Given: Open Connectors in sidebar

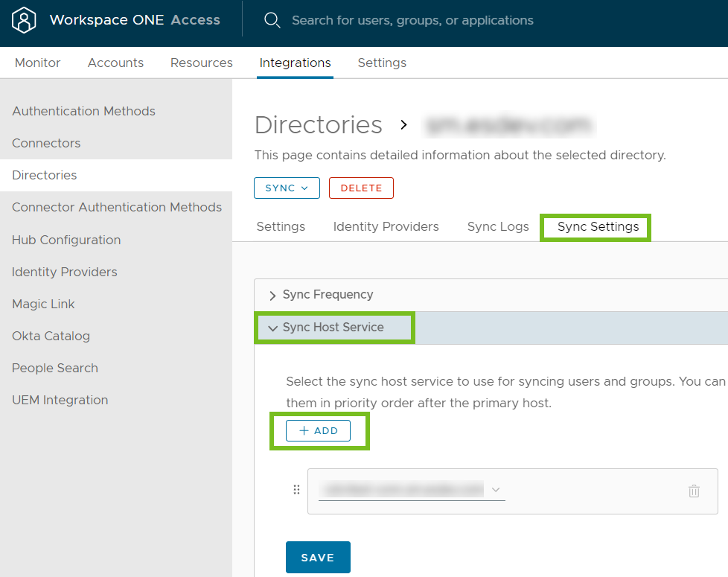Looking at the screenshot, I should click(46, 144).
